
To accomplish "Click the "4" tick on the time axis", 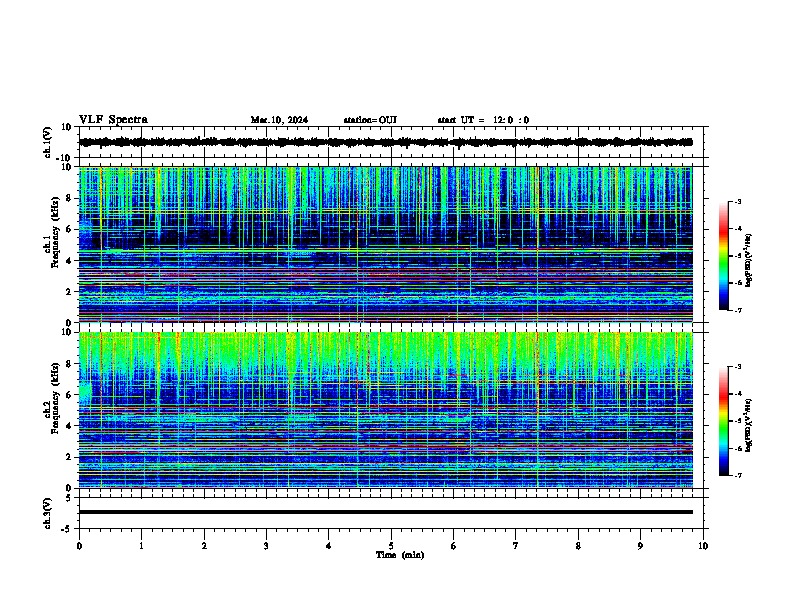I will (329, 546).
